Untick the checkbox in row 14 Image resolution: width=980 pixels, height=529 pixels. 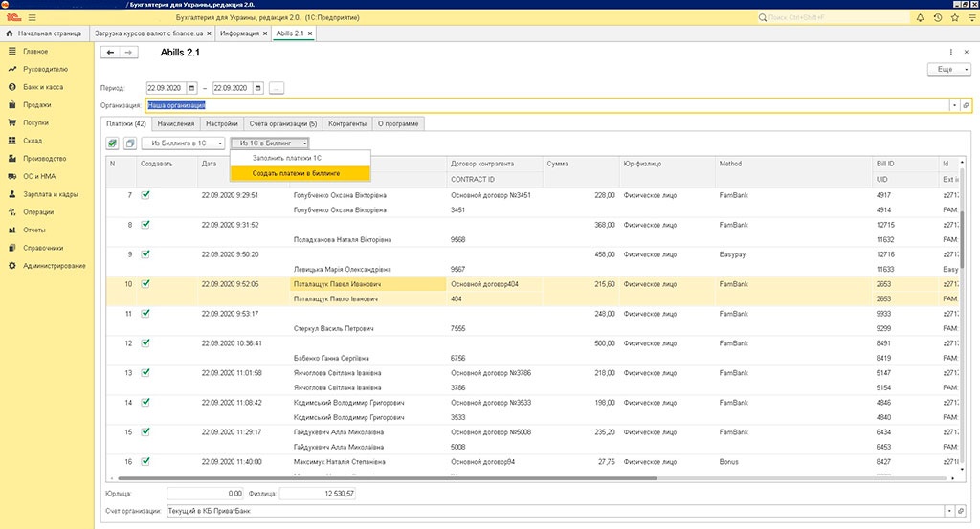(145, 403)
